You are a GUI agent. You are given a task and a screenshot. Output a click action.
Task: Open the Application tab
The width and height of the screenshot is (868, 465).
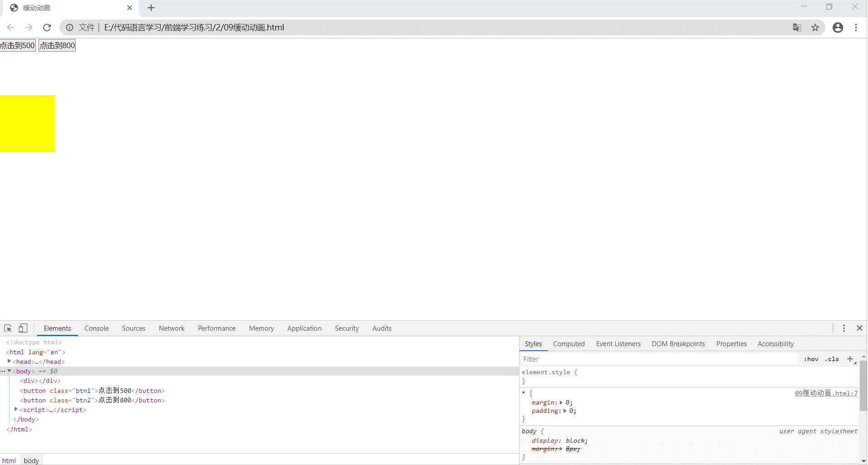[304, 328]
